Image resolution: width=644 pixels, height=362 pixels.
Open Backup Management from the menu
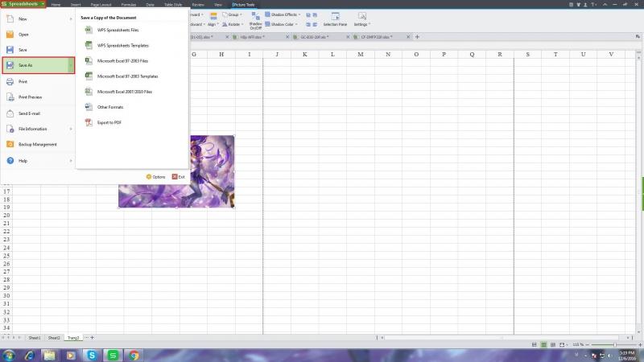point(37,144)
